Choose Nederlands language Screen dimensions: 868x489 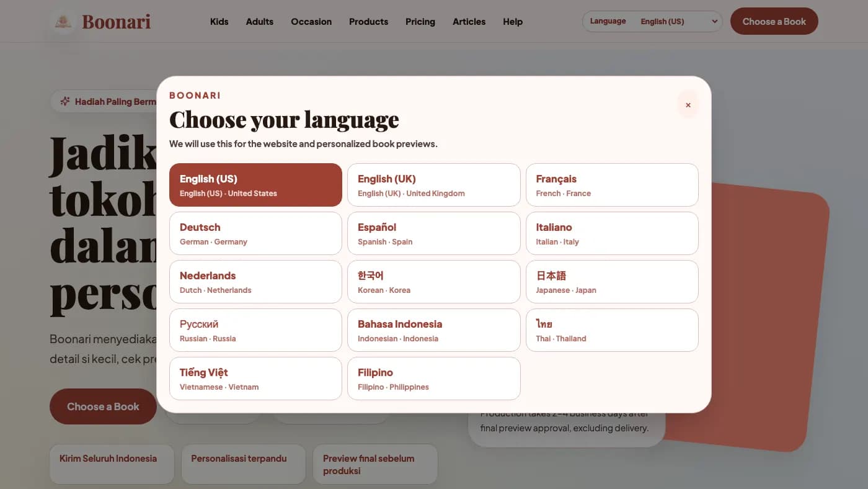coord(255,282)
